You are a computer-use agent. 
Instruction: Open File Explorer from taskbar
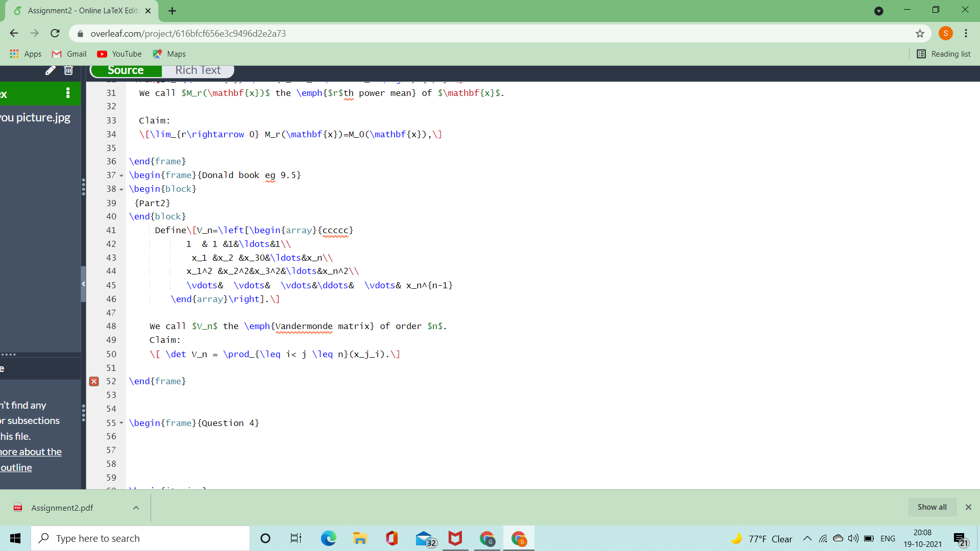pyautogui.click(x=360, y=538)
